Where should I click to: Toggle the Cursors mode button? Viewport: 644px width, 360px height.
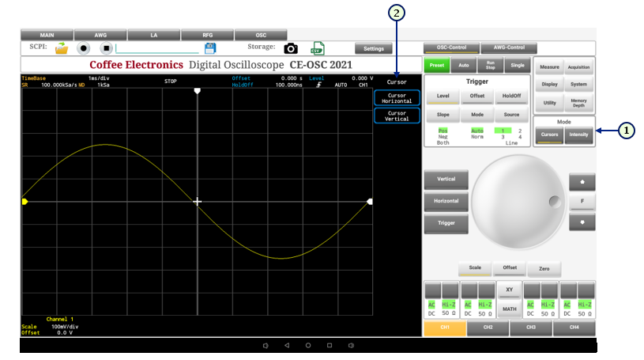549,135
